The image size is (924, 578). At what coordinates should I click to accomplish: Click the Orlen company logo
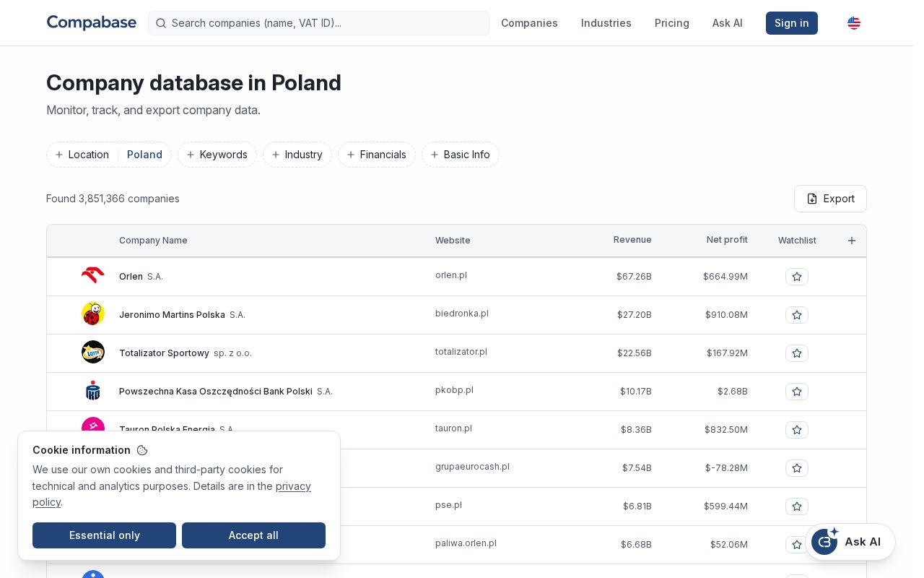tap(93, 276)
